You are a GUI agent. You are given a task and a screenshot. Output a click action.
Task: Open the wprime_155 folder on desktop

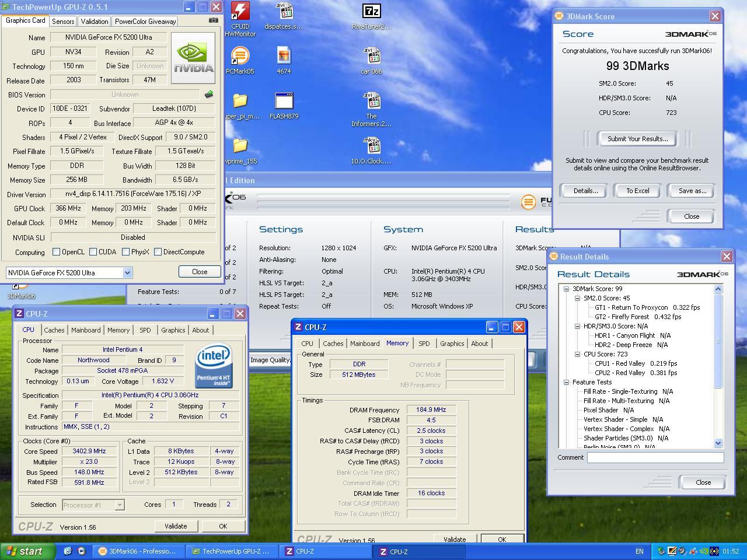tap(240, 146)
